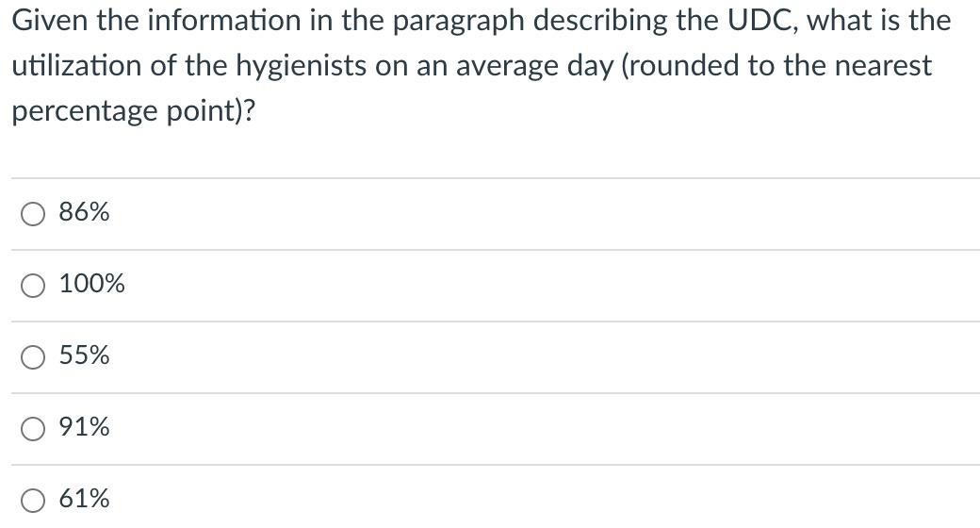The image size is (980, 528).
Task: Choose the 55% radio option
Action: tap(32, 357)
